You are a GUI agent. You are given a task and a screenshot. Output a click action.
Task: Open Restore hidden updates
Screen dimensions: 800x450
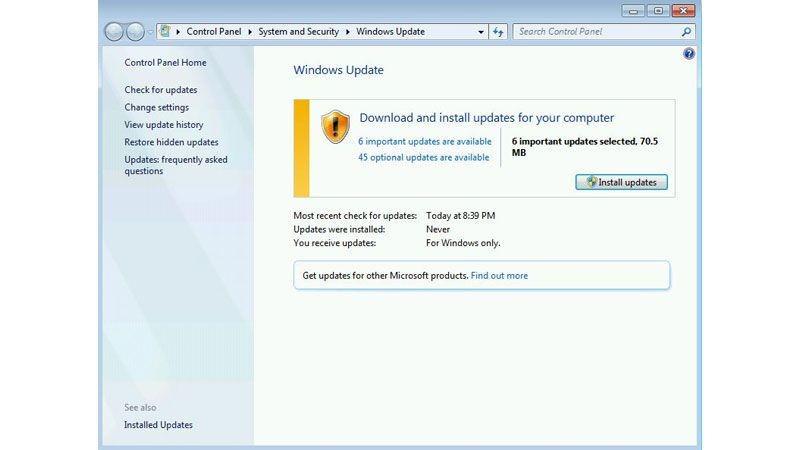[171, 142]
